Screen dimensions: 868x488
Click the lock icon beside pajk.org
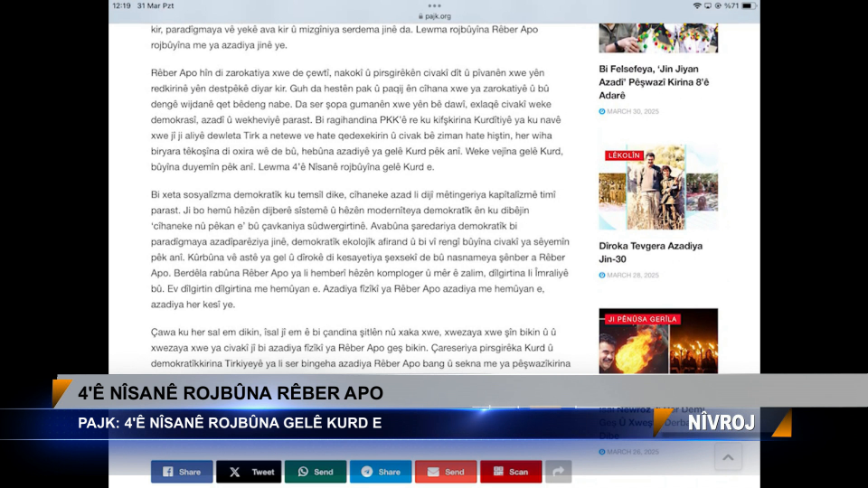[420, 16]
